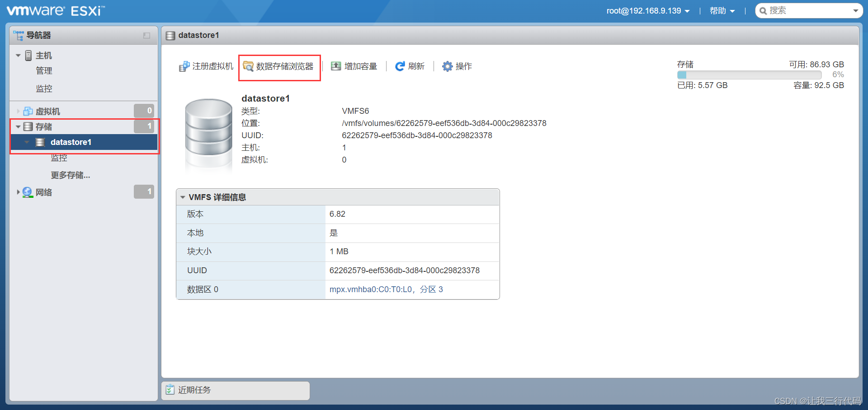Click the VMware ESXi logo

click(x=56, y=10)
